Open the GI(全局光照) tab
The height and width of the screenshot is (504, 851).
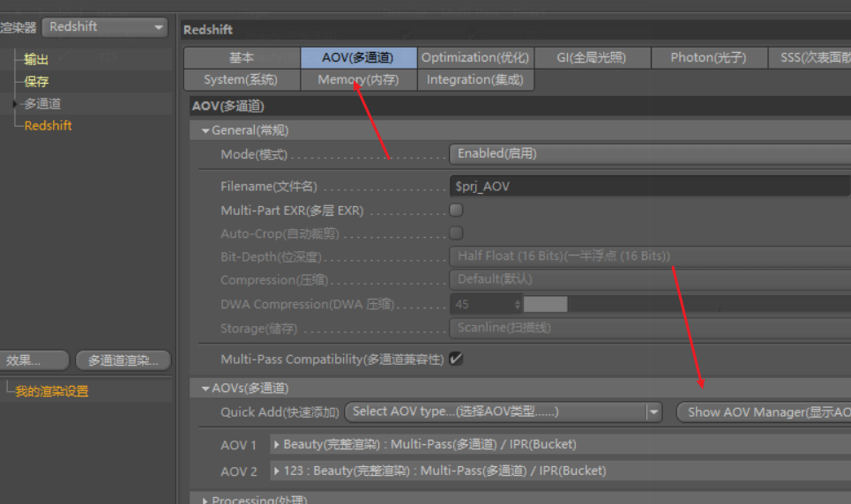click(592, 57)
